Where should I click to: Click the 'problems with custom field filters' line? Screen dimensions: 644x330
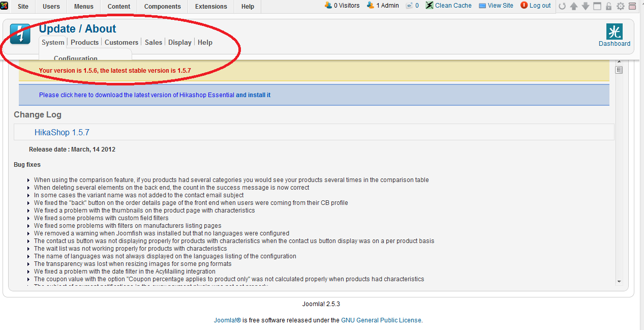[x=101, y=218]
